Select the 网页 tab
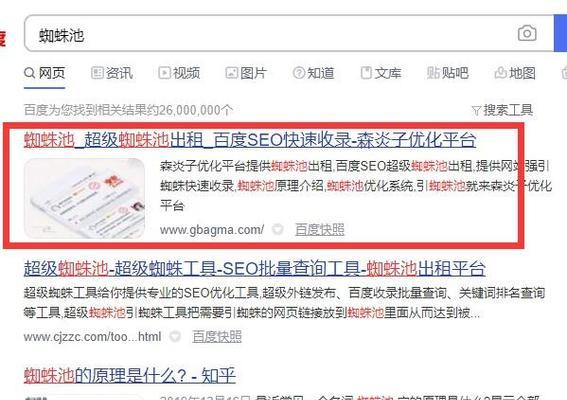The image size is (567, 400). 44,73
